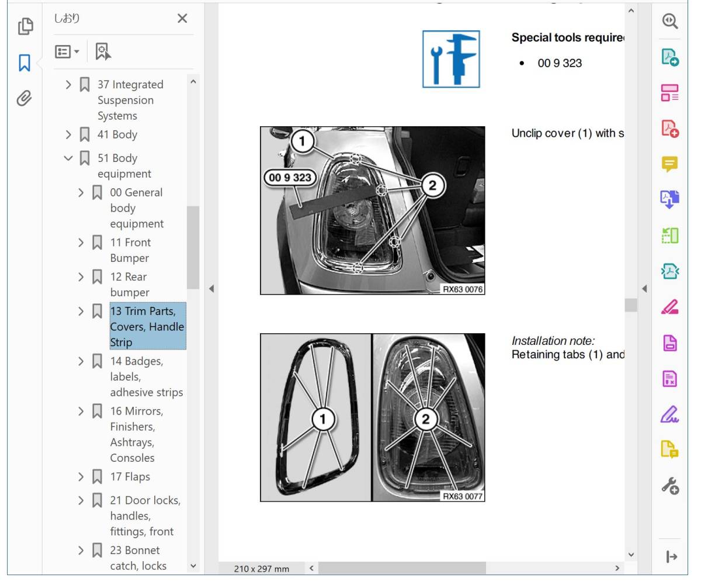Screen dimensions: 701x588
Task: Click the RX63 0077 retaining tabs image
Action: (372, 417)
